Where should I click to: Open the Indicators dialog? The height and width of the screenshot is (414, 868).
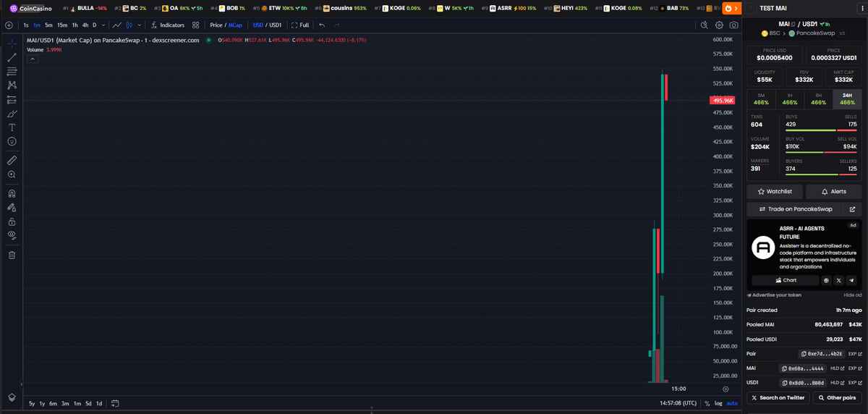168,25
